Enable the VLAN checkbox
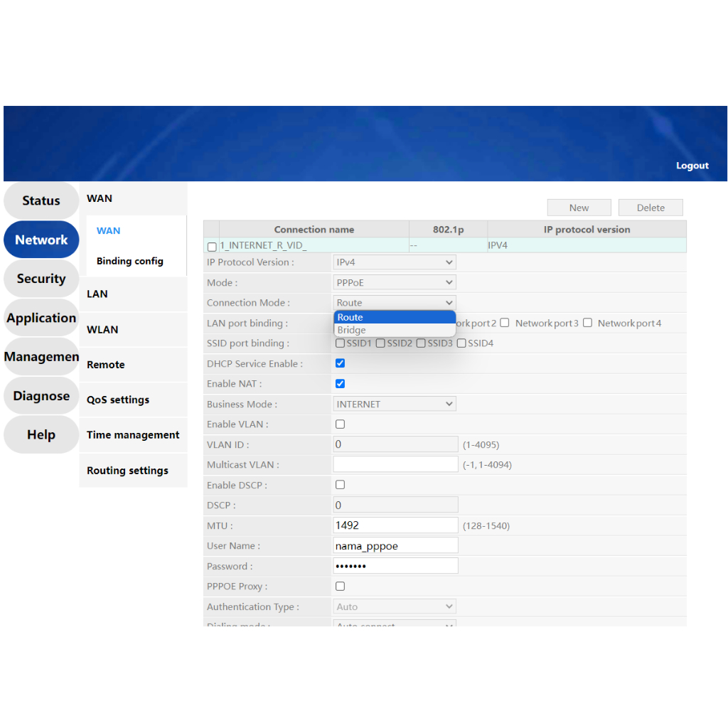The height and width of the screenshot is (728, 728). pos(340,424)
